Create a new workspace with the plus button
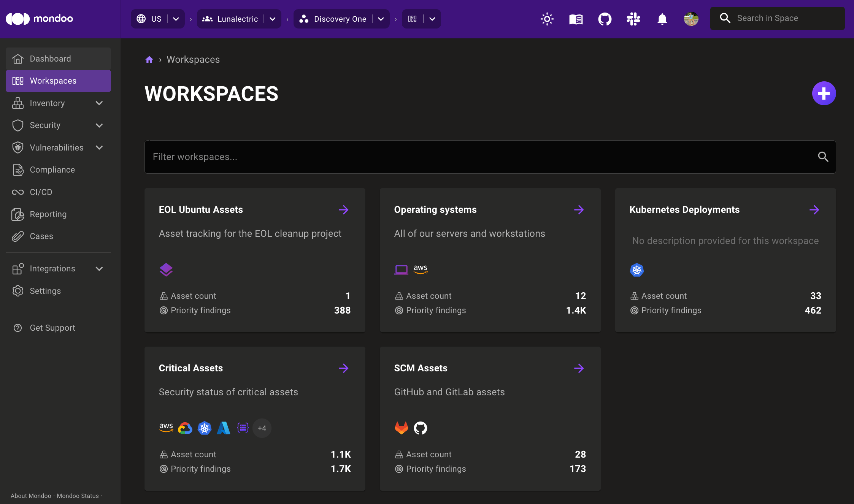 [824, 93]
